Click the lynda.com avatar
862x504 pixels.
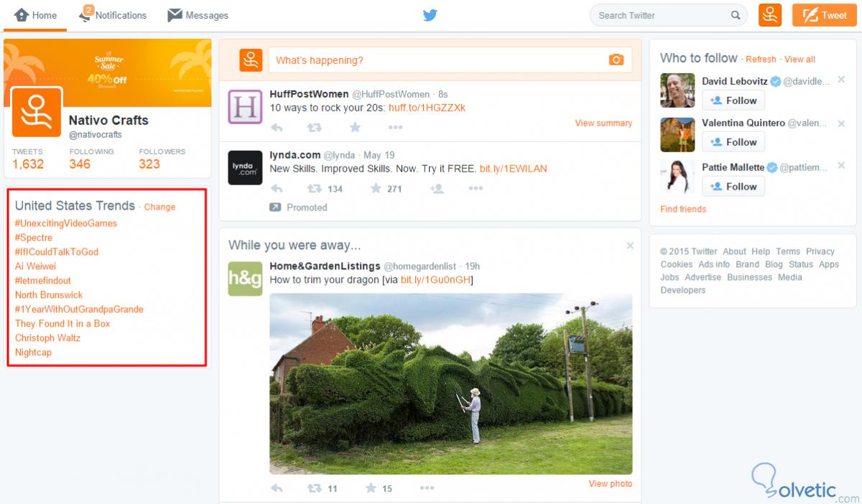click(x=245, y=168)
